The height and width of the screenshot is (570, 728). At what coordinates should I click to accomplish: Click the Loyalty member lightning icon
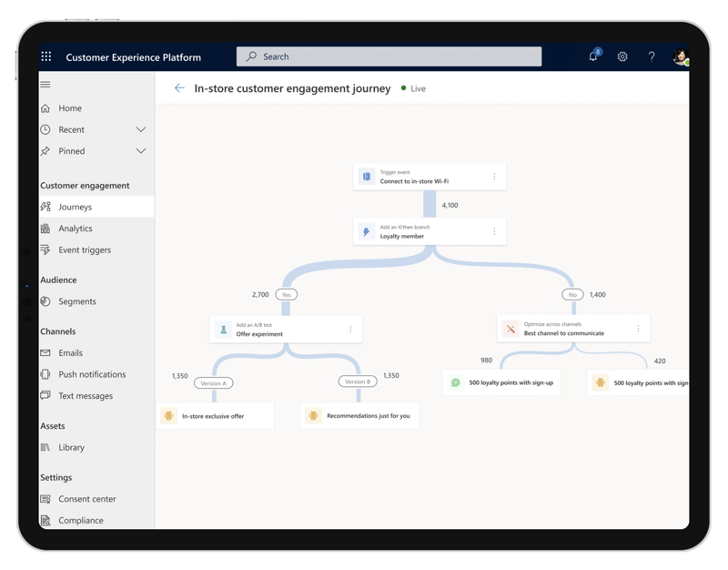pos(367,231)
